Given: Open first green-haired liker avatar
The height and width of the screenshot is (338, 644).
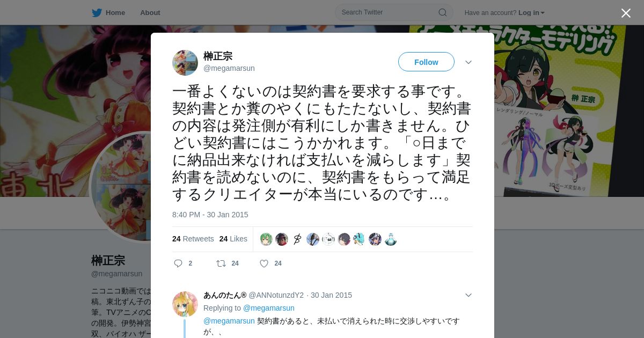Looking at the screenshot, I should tap(266, 239).
